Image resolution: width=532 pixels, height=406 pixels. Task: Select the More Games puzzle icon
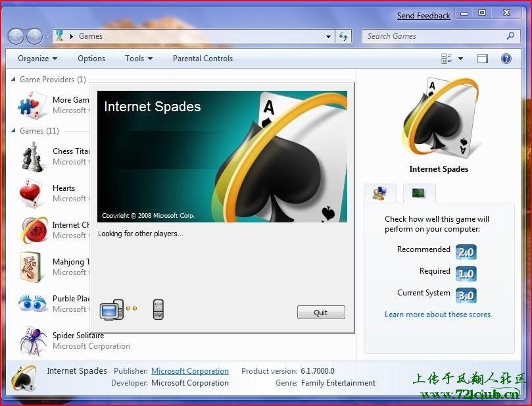[x=33, y=105]
